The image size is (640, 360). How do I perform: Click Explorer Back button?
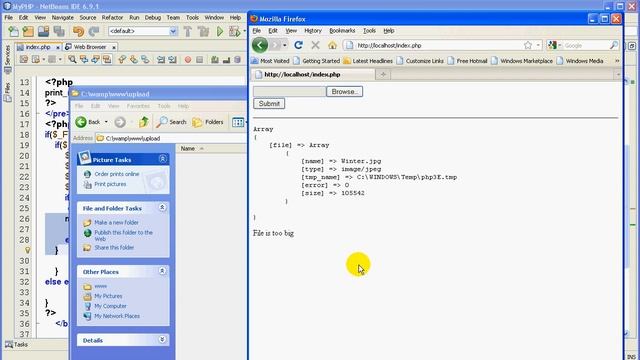(88, 122)
